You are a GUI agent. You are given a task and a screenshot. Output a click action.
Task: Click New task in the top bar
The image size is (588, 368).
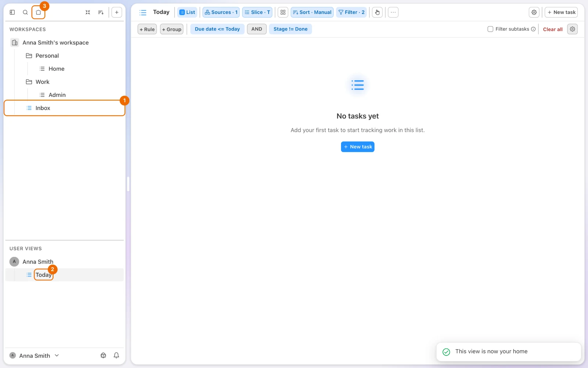click(561, 12)
